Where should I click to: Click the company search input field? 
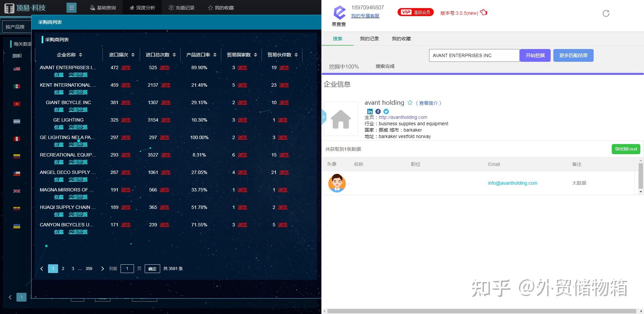[474, 55]
